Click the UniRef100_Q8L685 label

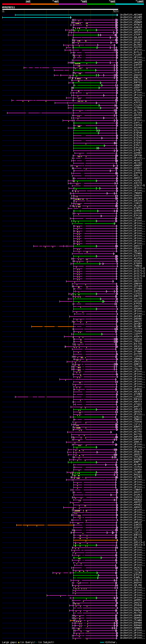click(x=131, y=37)
